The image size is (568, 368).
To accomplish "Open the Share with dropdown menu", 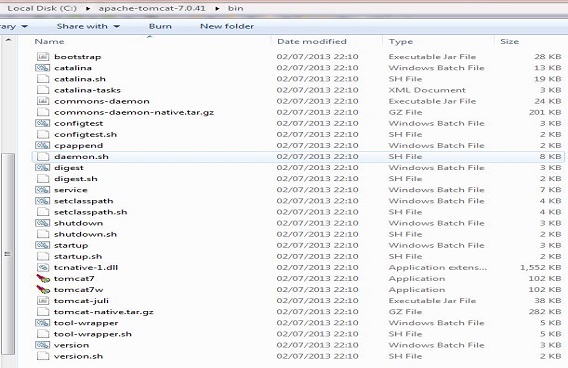I will [88, 26].
